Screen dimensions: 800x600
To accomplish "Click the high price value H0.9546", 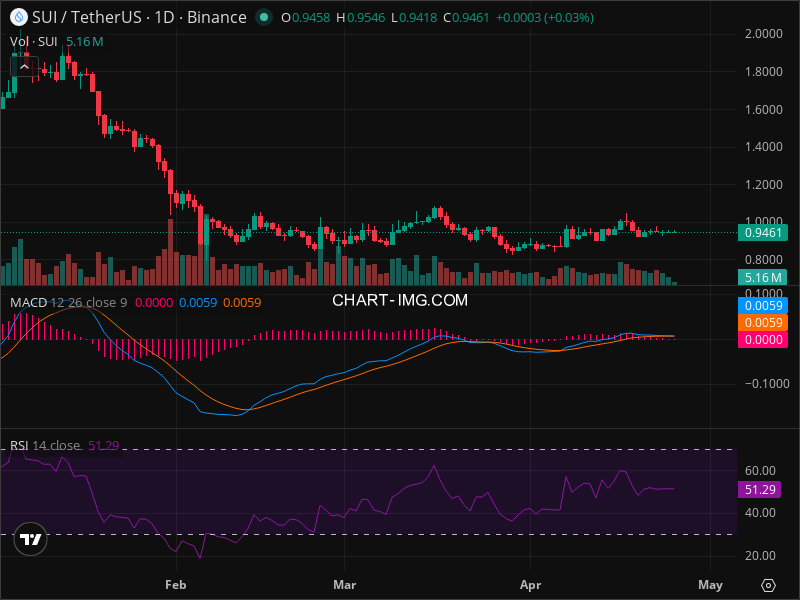I will (x=360, y=18).
